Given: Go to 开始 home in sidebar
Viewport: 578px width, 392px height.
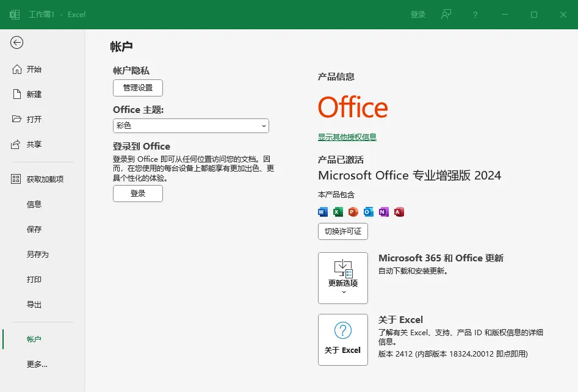Looking at the screenshot, I should click(34, 70).
